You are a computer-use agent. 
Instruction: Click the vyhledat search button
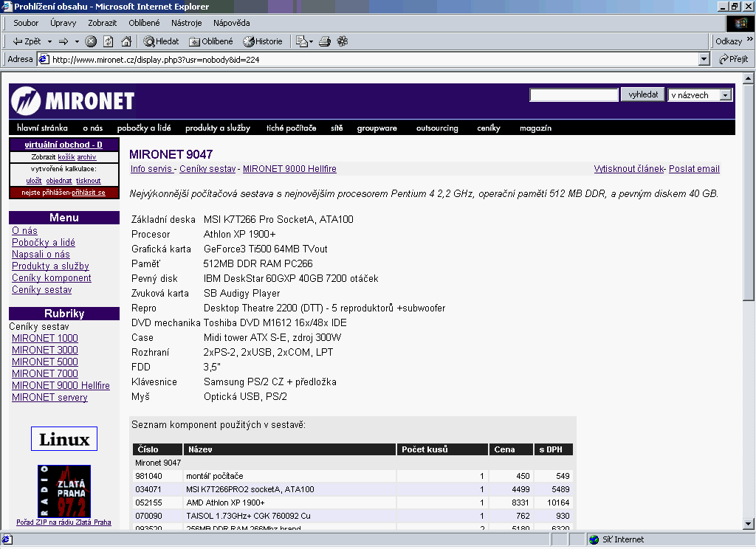coord(643,94)
